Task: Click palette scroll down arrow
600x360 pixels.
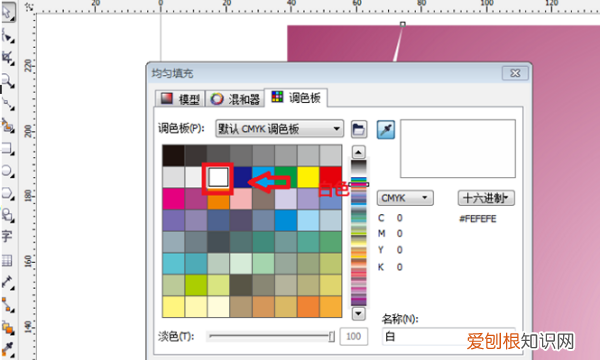Action: point(358,314)
